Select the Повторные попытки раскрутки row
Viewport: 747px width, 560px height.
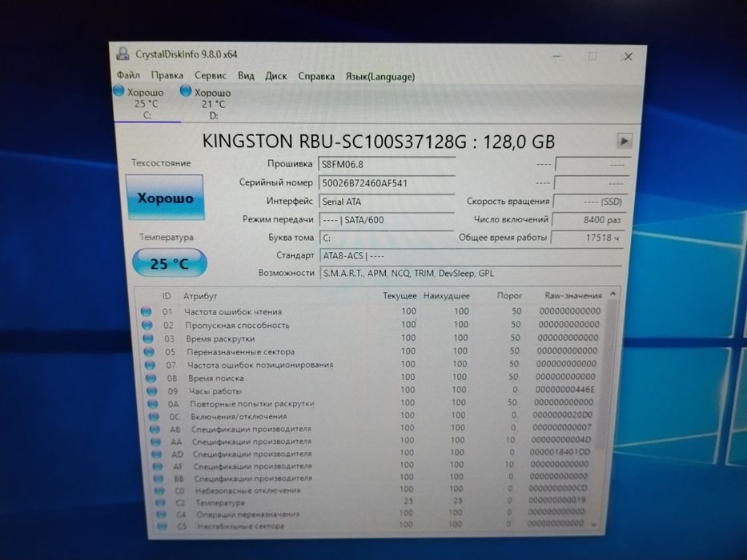[x=371, y=403]
